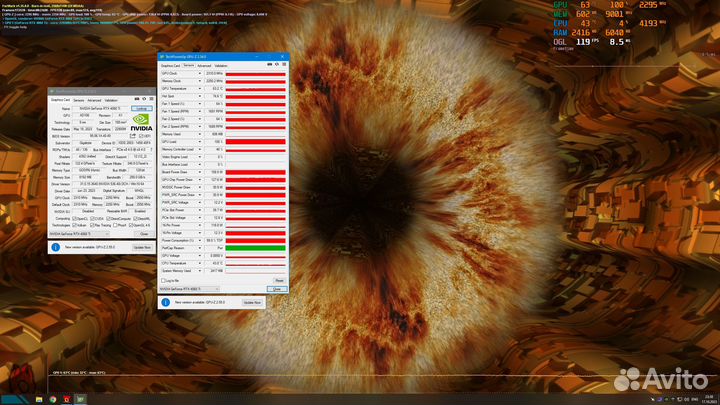
Task: Enable the Log to file checkbox
Action: [161, 280]
